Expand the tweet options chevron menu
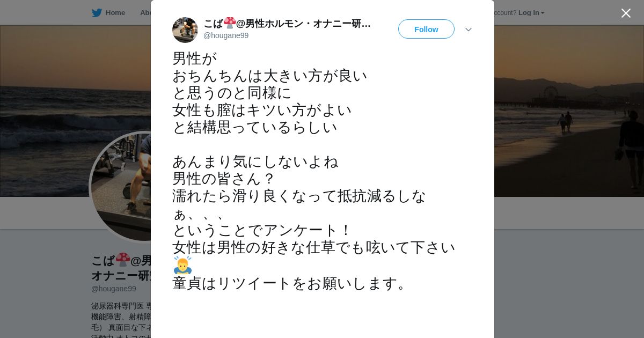The height and width of the screenshot is (338, 644). tap(469, 30)
